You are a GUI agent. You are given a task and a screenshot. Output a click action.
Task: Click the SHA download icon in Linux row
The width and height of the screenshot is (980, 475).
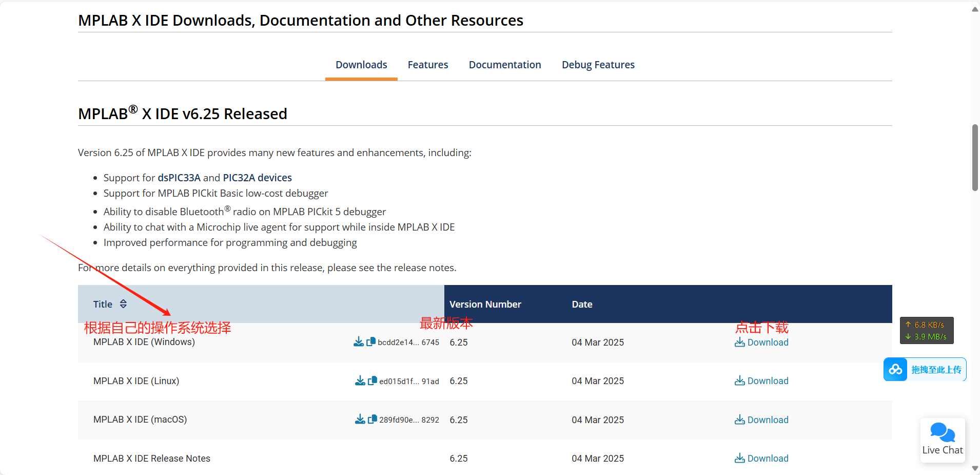tap(360, 381)
